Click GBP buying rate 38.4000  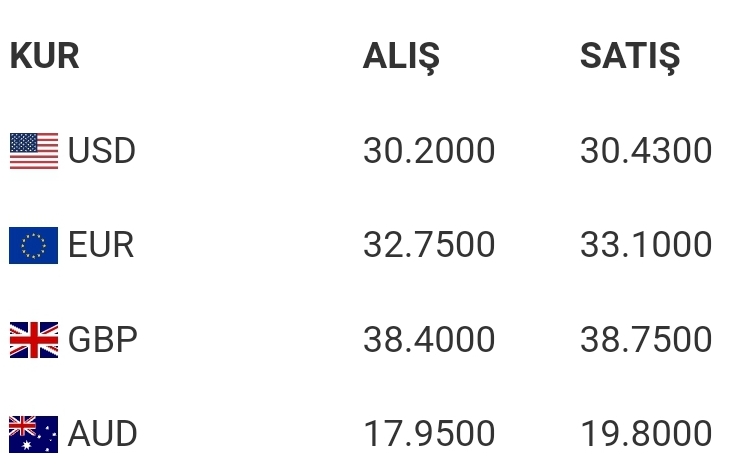(x=429, y=339)
